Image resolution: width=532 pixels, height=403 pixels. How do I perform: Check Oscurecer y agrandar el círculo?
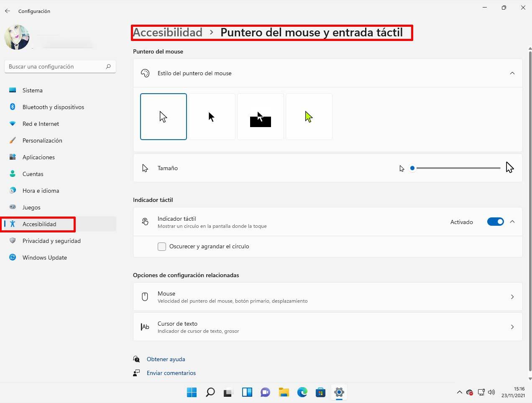point(162,247)
